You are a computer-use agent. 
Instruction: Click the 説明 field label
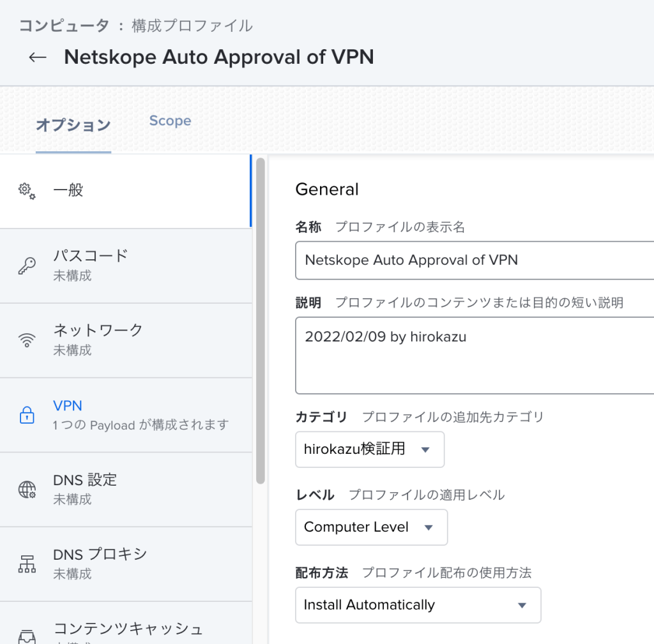pyautogui.click(x=308, y=303)
